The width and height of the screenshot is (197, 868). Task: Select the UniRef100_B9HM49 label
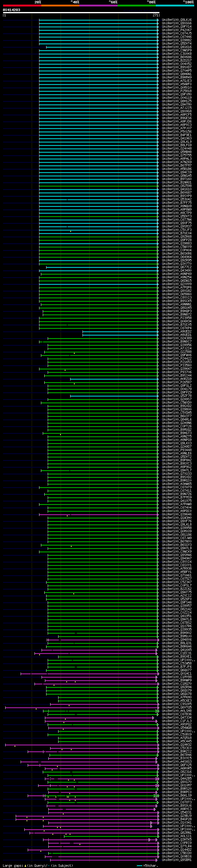click(177, 78)
